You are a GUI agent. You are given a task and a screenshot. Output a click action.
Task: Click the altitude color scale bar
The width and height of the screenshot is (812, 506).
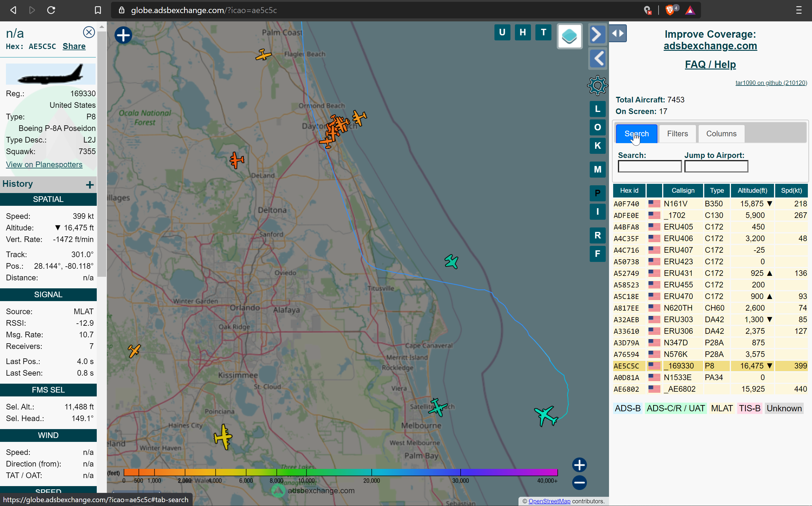click(340, 472)
